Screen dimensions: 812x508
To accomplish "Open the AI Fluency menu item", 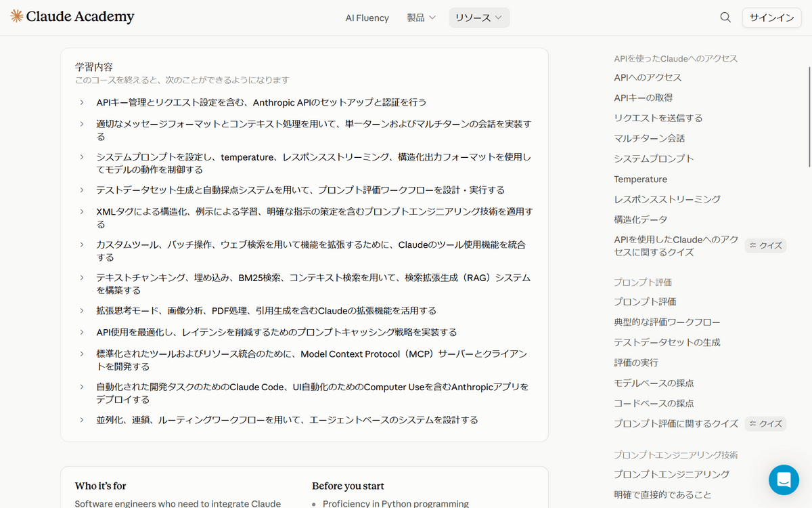I will (367, 18).
